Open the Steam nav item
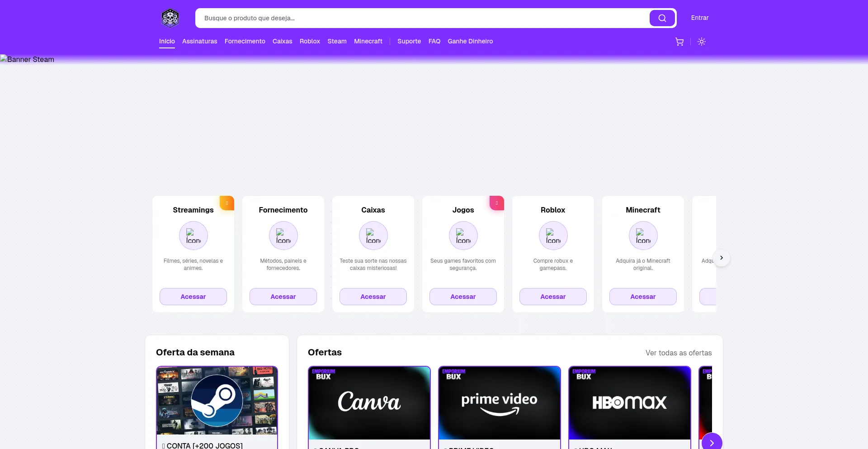This screenshot has width=868, height=449. (x=337, y=41)
